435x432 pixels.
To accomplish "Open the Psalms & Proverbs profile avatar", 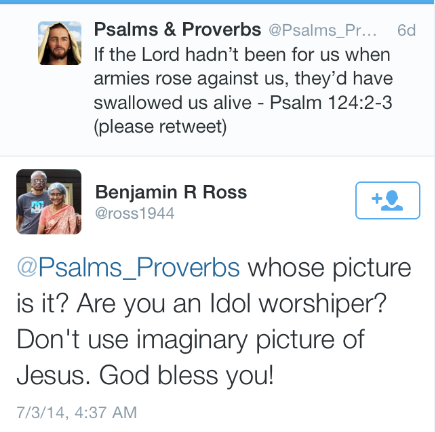I will tap(60, 43).
